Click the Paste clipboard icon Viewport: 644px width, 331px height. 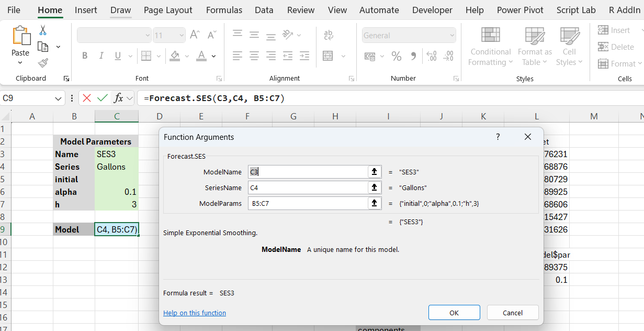(x=21, y=35)
